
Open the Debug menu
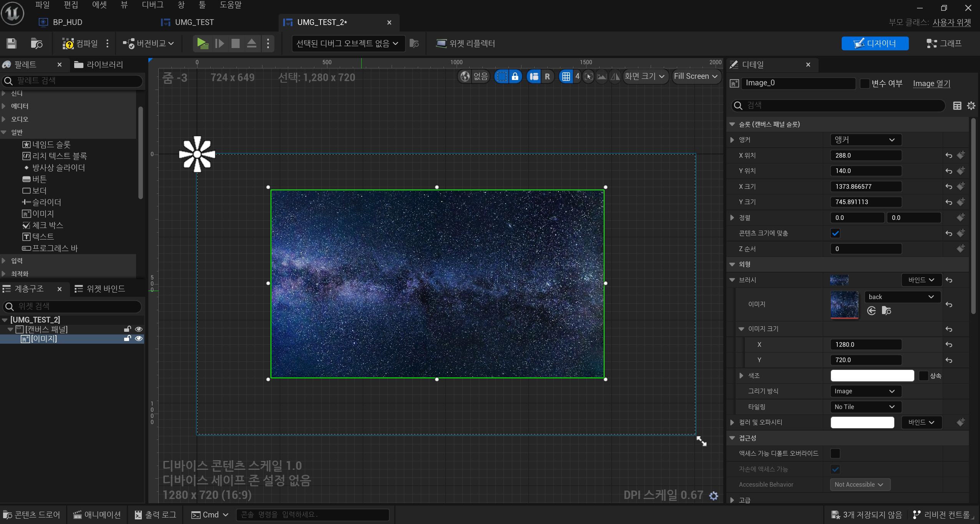point(152,5)
